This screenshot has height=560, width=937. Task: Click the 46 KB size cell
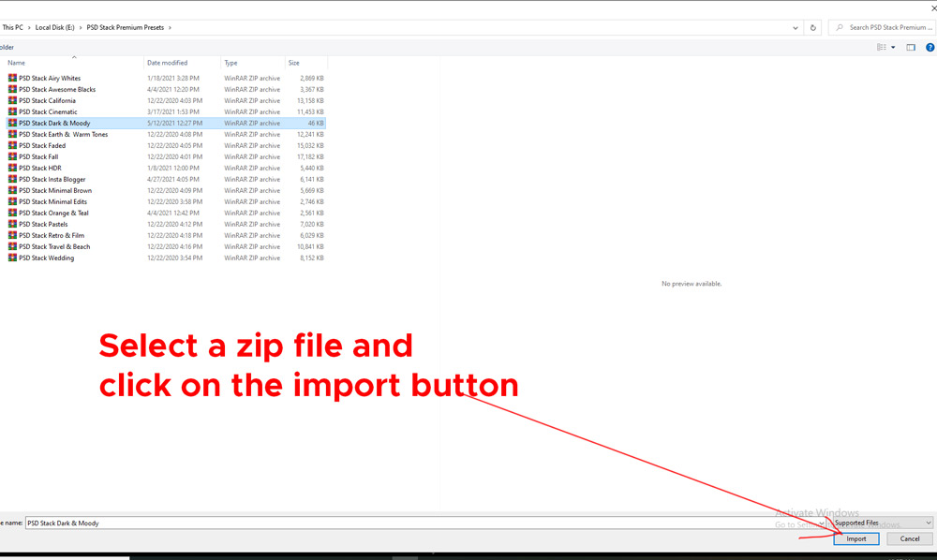[x=316, y=123]
